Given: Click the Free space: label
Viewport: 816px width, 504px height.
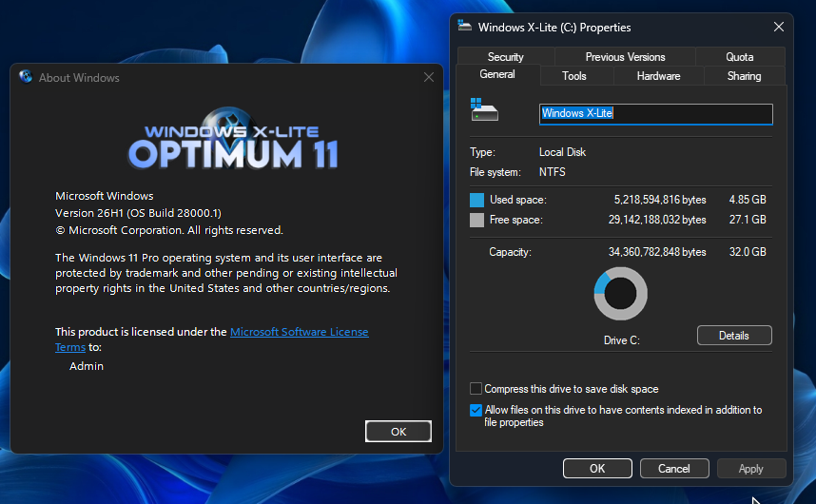Looking at the screenshot, I should (515, 220).
